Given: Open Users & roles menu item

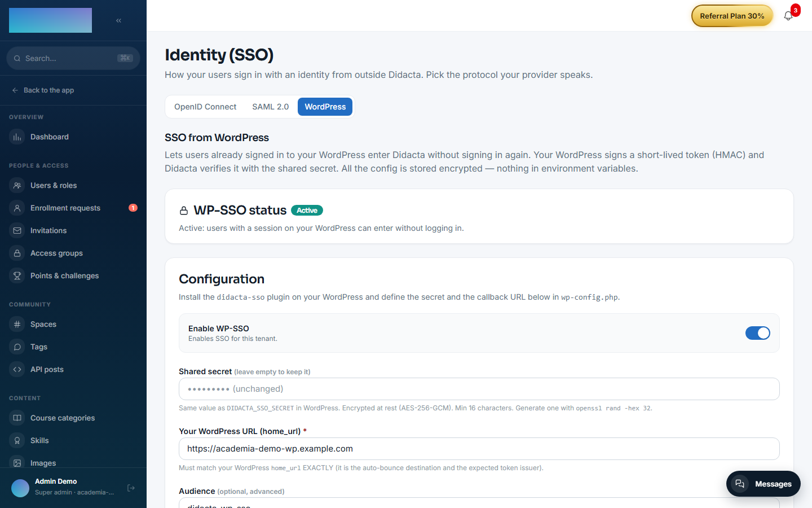Looking at the screenshot, I should click(x=73, y=186).
